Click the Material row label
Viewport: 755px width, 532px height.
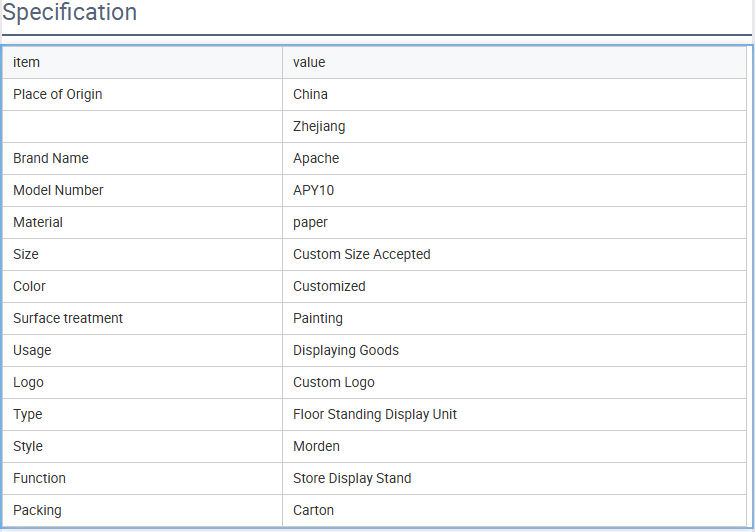38,222
